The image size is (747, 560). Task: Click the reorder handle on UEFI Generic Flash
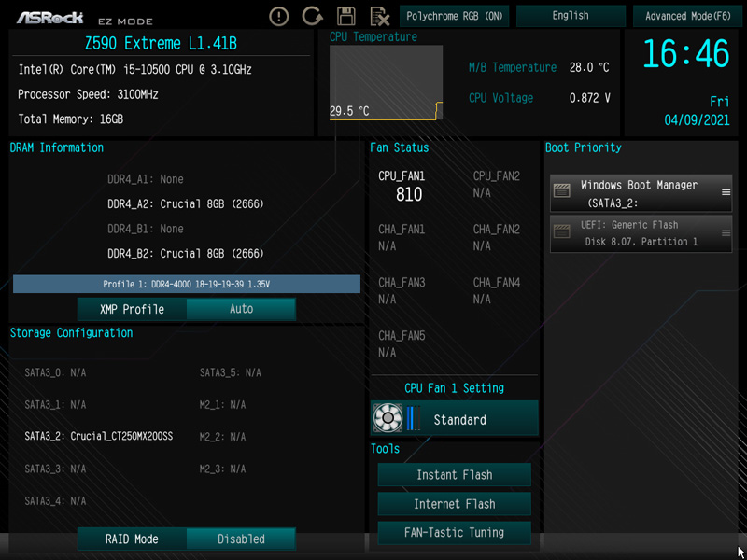(x=726, y=232)
